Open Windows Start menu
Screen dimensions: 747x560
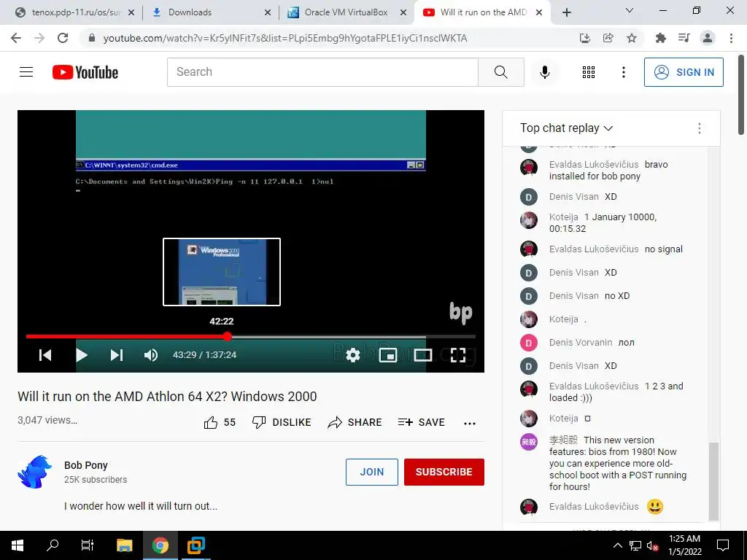[x=18, y=545]
